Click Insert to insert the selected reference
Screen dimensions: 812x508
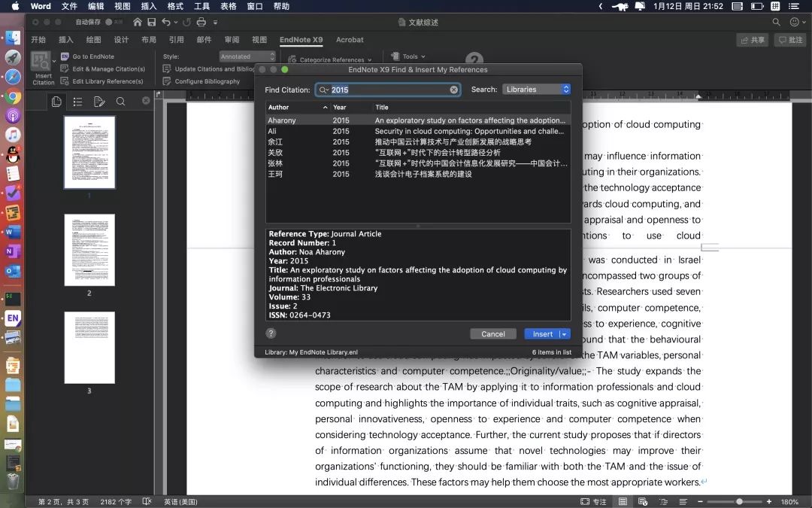542,334
